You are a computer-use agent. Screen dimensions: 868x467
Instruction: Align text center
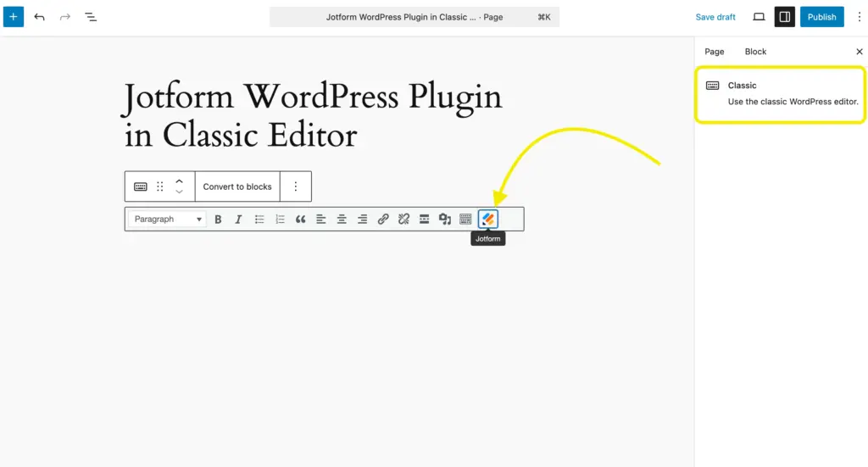point(342,220)
